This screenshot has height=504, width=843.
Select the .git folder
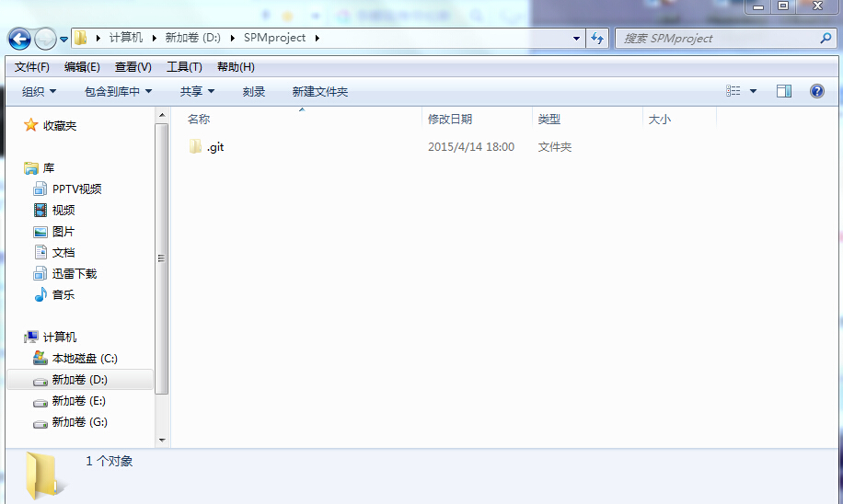[x=215, y=147]
